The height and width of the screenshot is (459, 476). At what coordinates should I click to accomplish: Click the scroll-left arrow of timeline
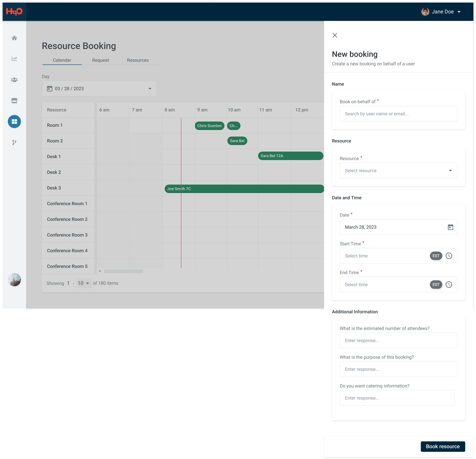(100, 271)
